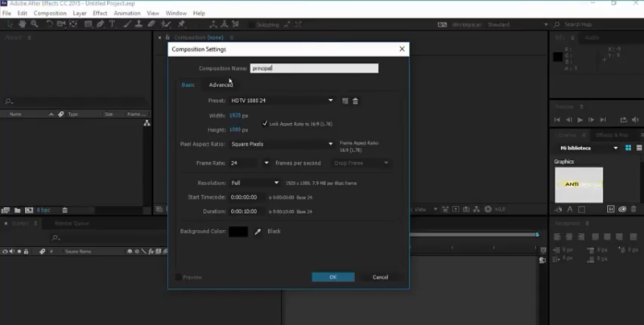Play the preview
This screenshot has width=644, height=325.
580,120
